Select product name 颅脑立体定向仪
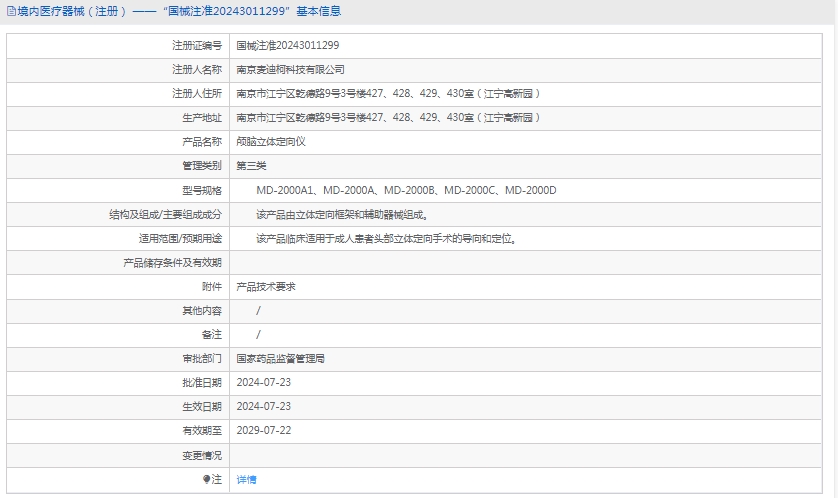 point(270,142)
